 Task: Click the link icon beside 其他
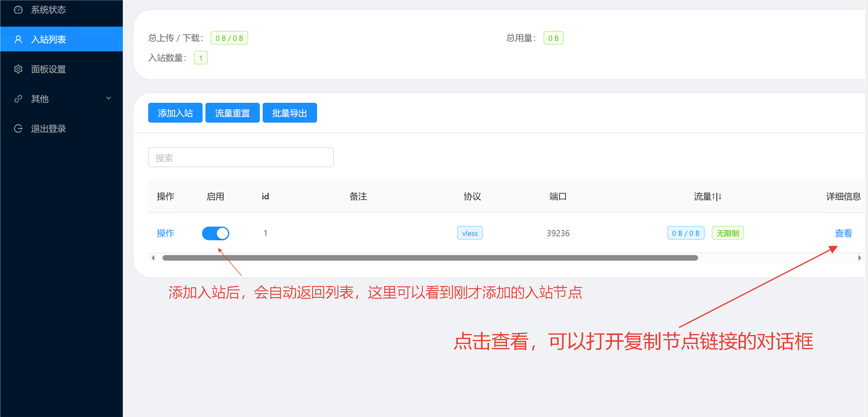click(18, 99)
